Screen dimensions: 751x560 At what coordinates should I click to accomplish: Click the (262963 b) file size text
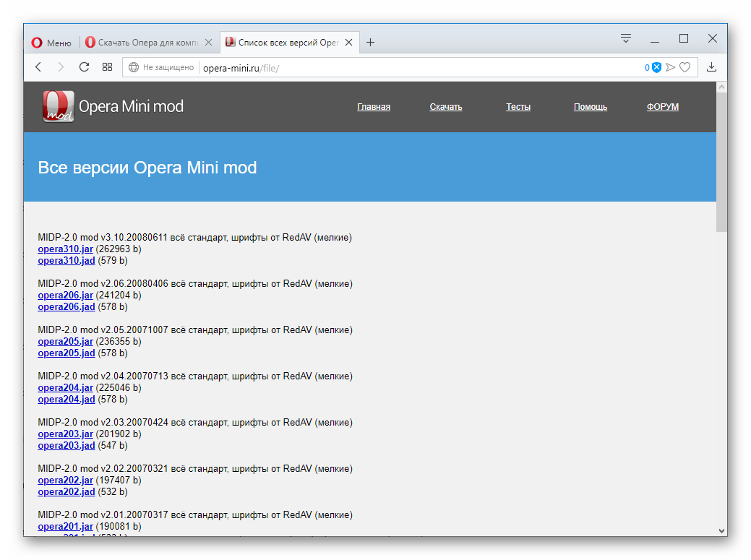119,249
